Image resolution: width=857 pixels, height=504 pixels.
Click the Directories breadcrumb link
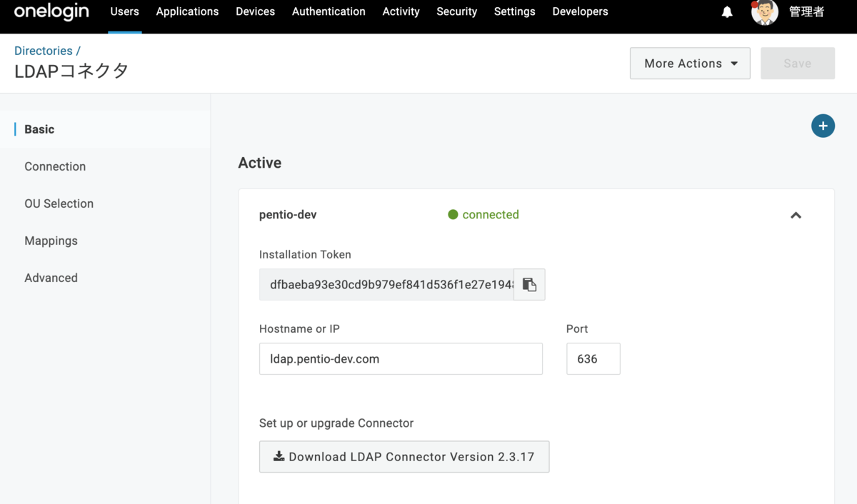pyautogui.click(x=44, y=51)
